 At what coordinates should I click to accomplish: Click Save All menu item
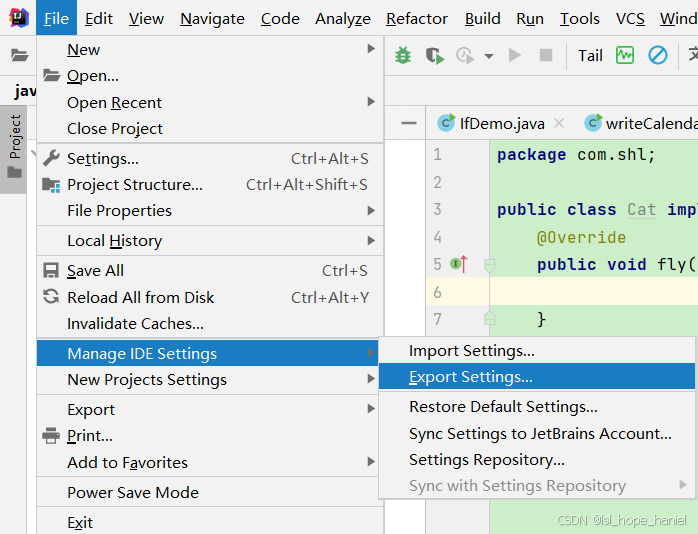210,271
